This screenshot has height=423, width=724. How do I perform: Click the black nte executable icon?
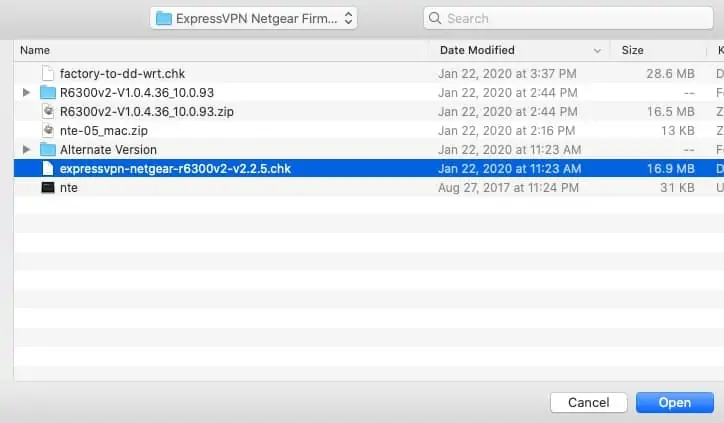pos(48,187)
